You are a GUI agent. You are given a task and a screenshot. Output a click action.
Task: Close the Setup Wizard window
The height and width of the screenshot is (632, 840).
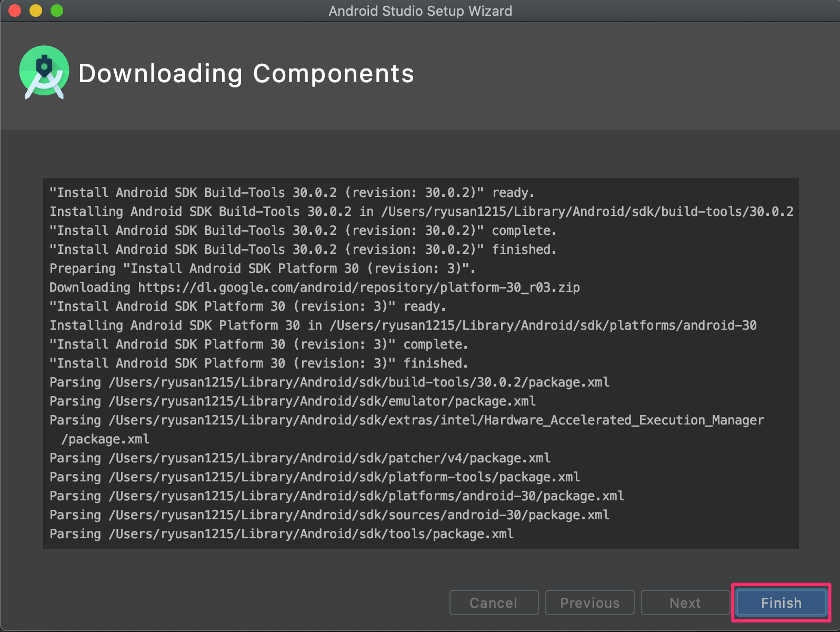[x=15, y=11]
